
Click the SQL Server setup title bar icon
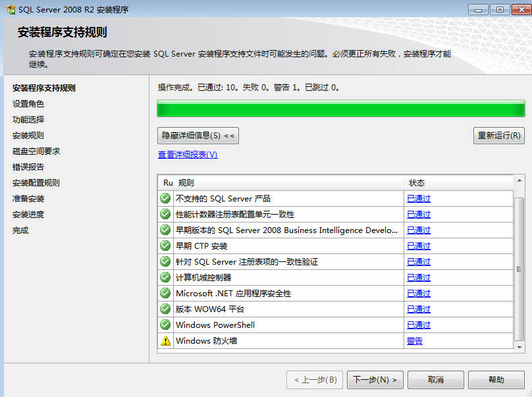[x=11, y=10]
